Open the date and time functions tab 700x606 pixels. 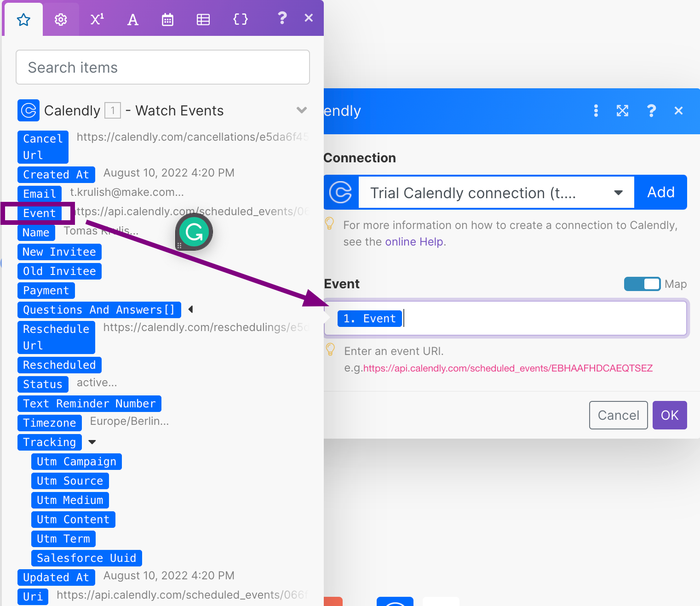pyautogui.click(x=168, y=19)
